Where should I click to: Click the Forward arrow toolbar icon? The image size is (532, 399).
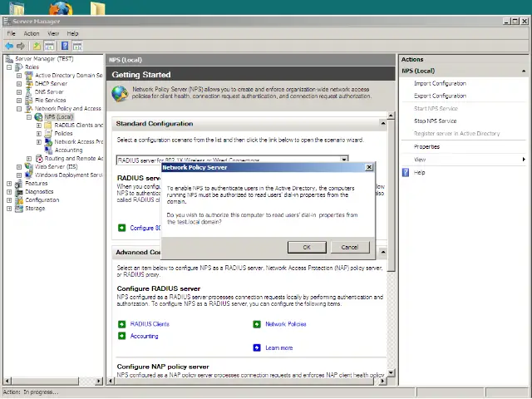21,46
